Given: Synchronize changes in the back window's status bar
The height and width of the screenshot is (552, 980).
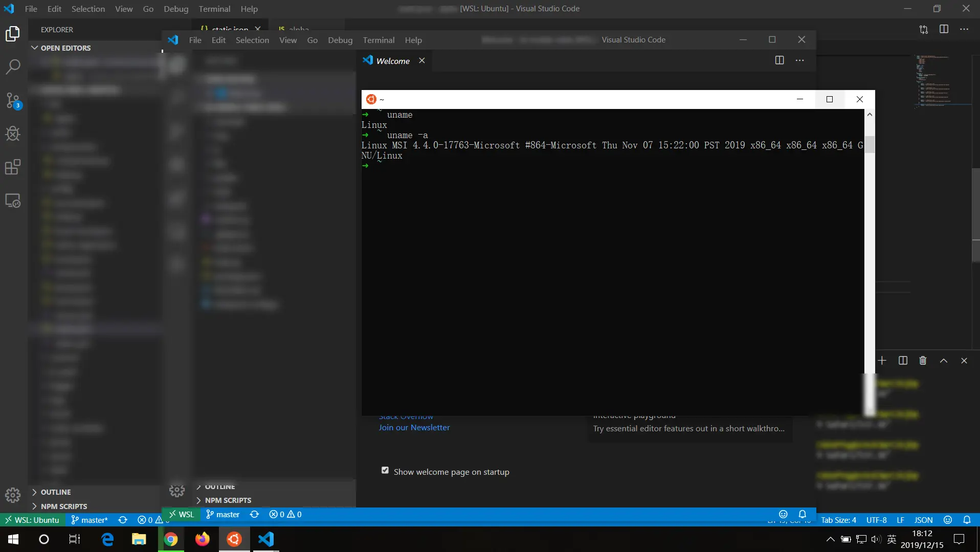Looking at the screenshot, I should click(123, 520).
